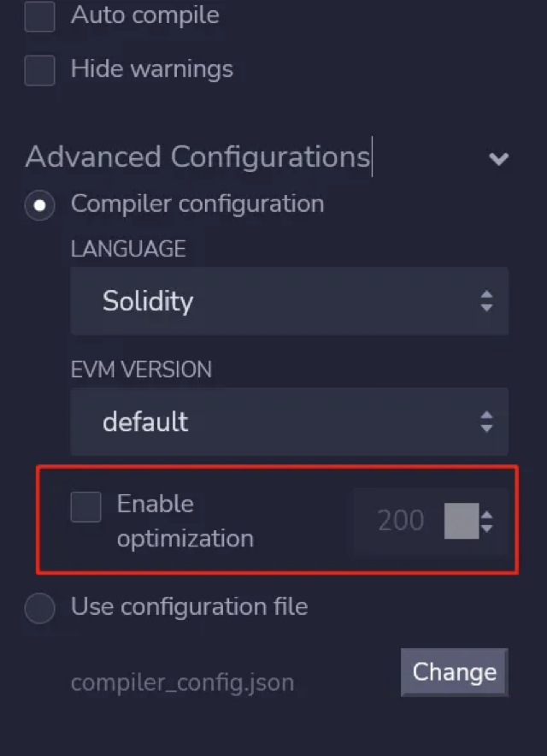Click the Use configuration file label

[x=189, y=607]
